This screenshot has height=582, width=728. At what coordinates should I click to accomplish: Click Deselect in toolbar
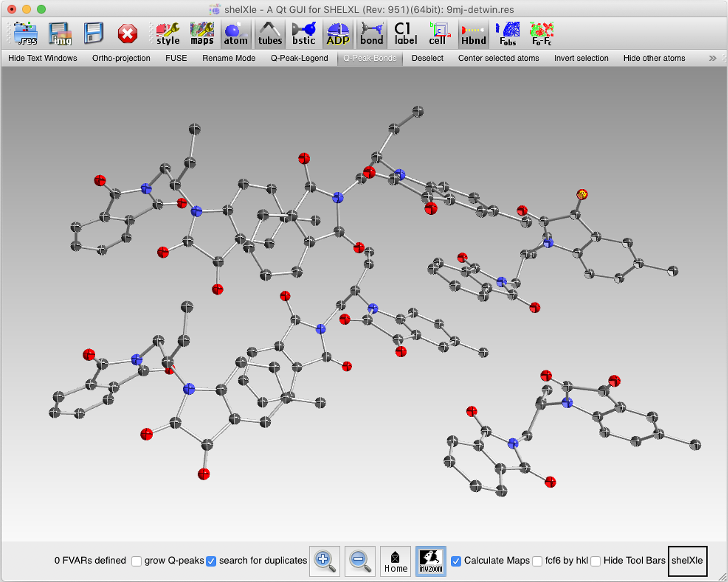click(427, 58)
